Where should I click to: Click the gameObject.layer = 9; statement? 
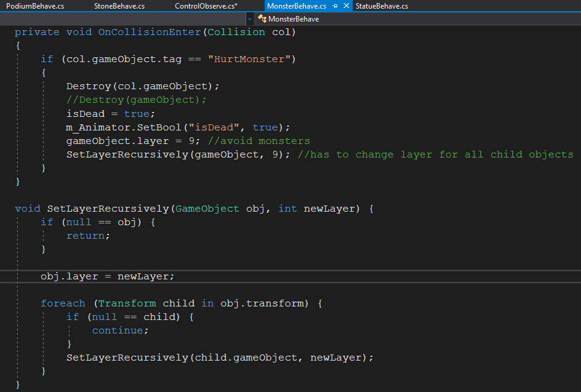[x=133, y=141]
